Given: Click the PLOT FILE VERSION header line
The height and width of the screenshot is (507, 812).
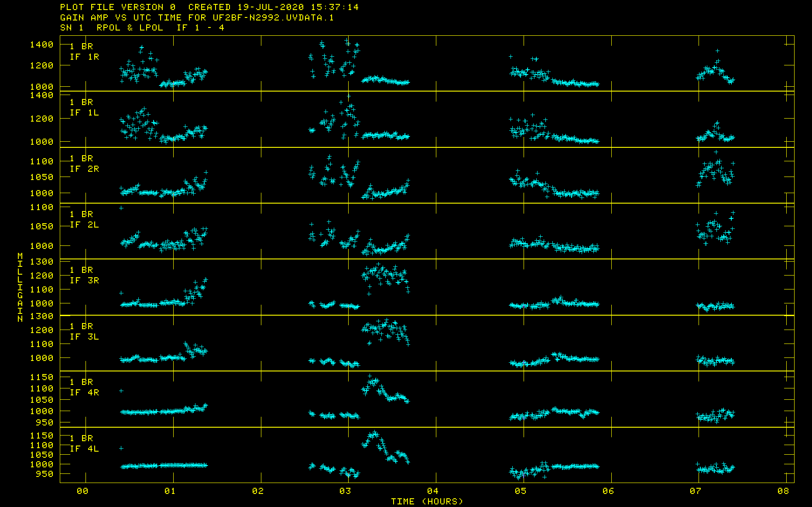Looking at the screenshot, I should (x=209, y=7).
